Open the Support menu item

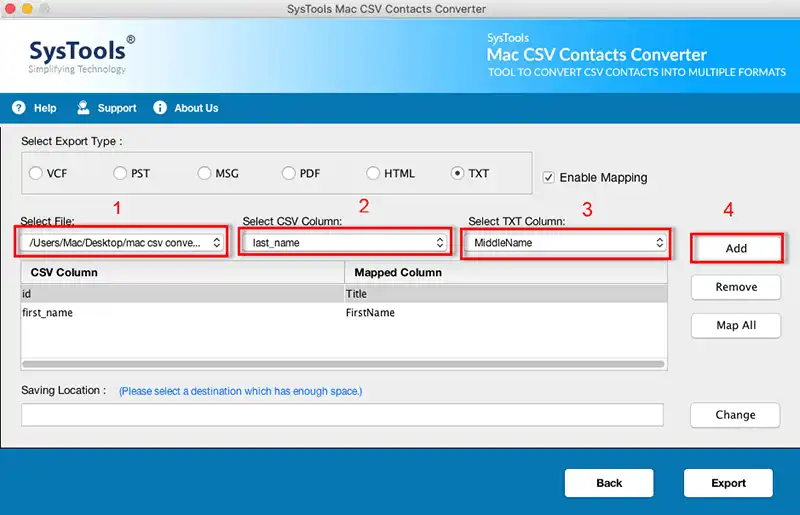(117, 108)
